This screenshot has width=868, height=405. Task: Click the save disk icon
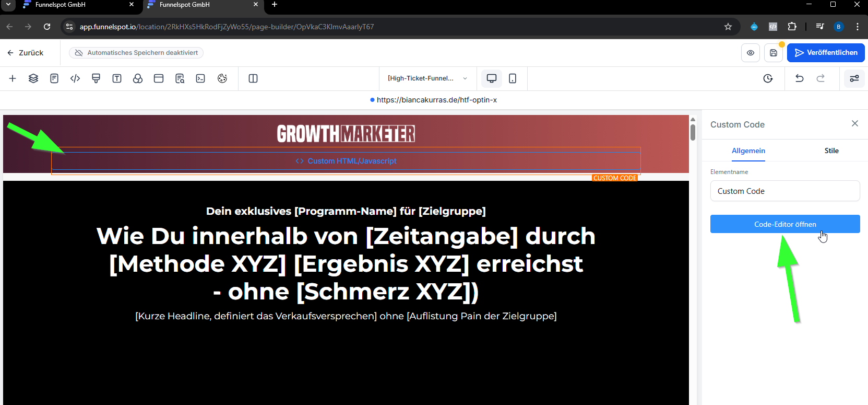point(774,53)
